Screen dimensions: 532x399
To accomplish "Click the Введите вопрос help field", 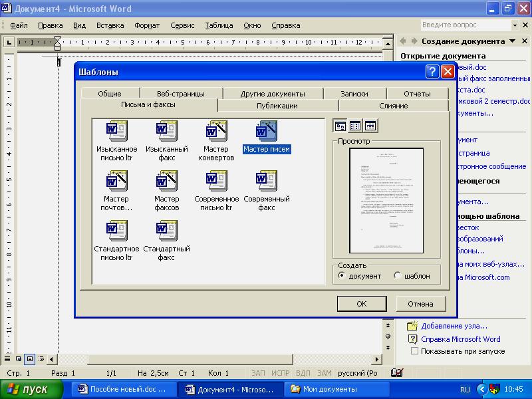I will (x=466, y=25).
